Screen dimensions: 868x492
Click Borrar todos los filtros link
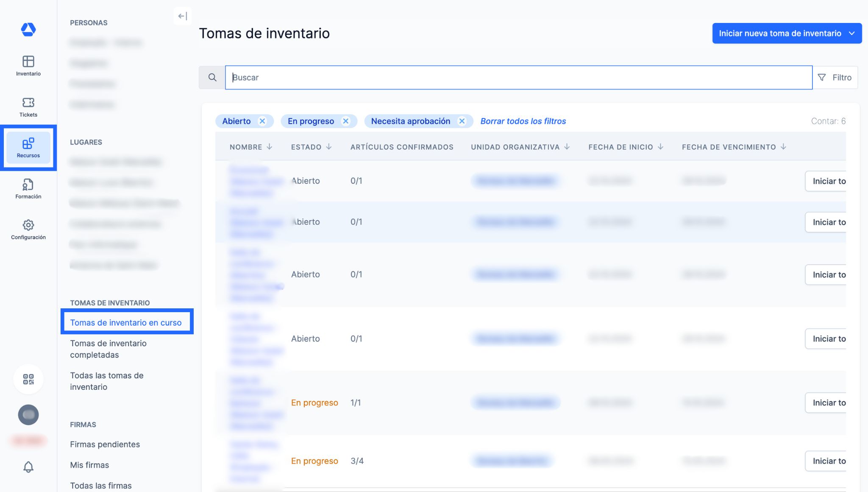coord(523,121)
